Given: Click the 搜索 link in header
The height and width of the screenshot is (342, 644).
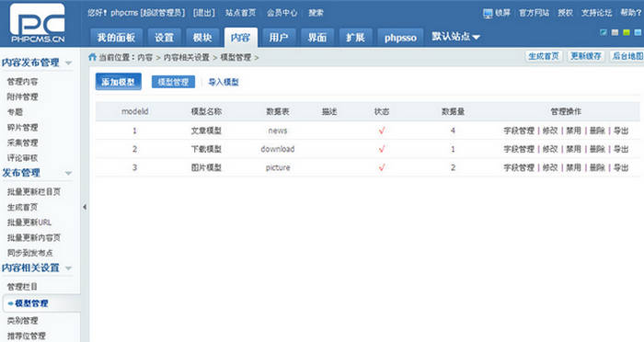Looking at the screenshot, I should [316, 13].
